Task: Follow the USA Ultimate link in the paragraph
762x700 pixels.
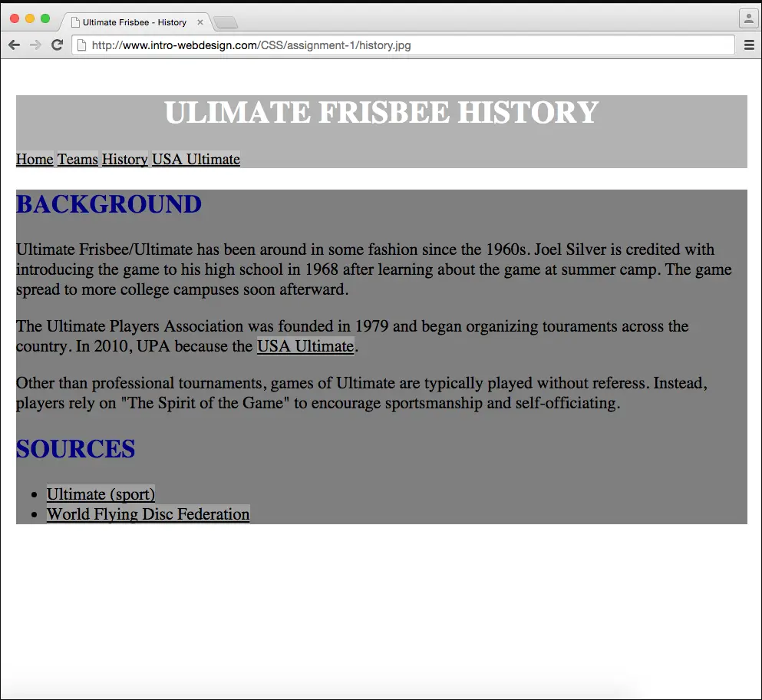Action: pos(305,346)
